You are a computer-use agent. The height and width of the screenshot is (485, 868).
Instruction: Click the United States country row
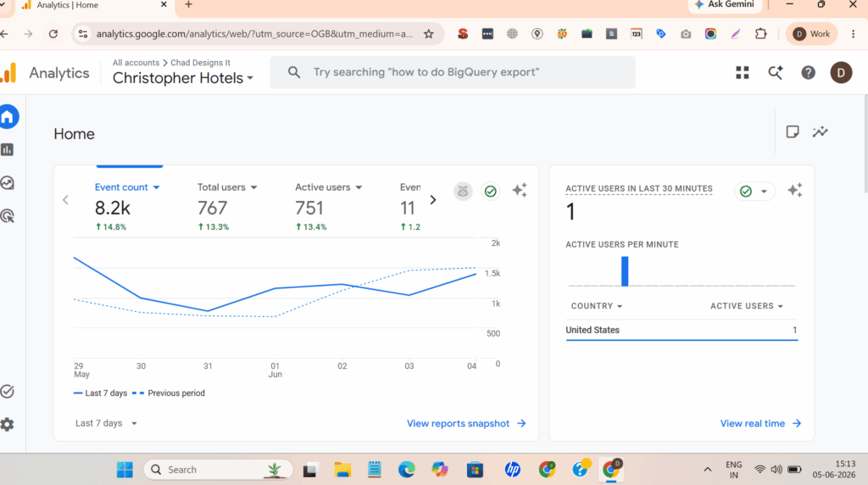pos(682,330)
